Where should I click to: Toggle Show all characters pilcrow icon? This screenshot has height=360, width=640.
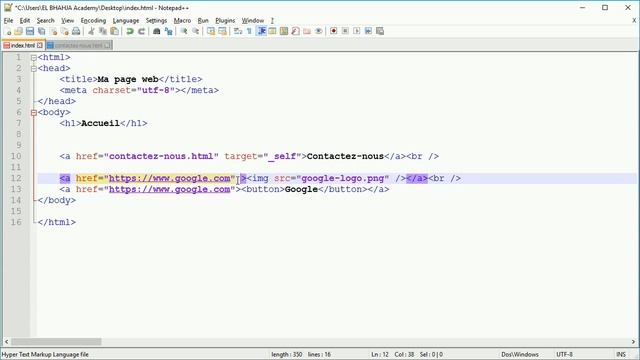[249, 31]
